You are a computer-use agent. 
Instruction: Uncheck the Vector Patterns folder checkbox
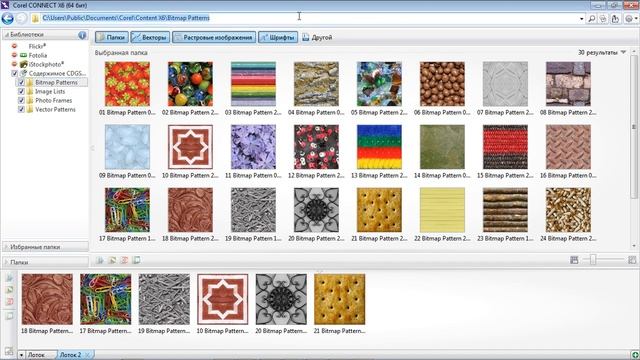point(21,109)
